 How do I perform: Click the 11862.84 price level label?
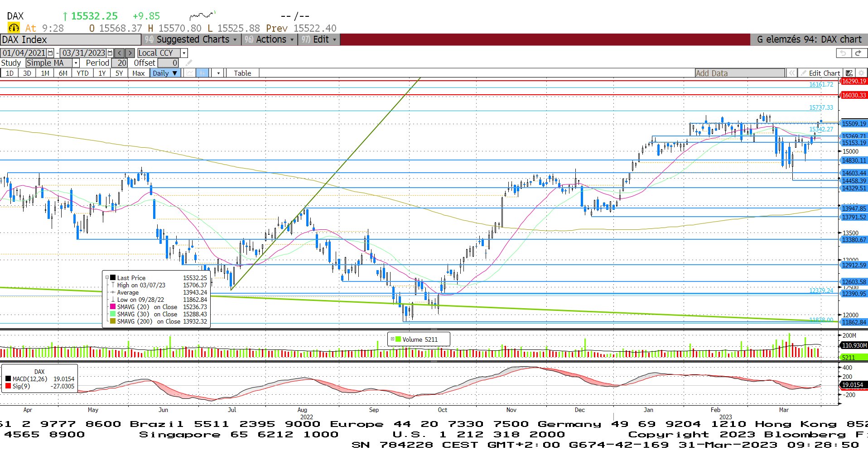[854, 322]
